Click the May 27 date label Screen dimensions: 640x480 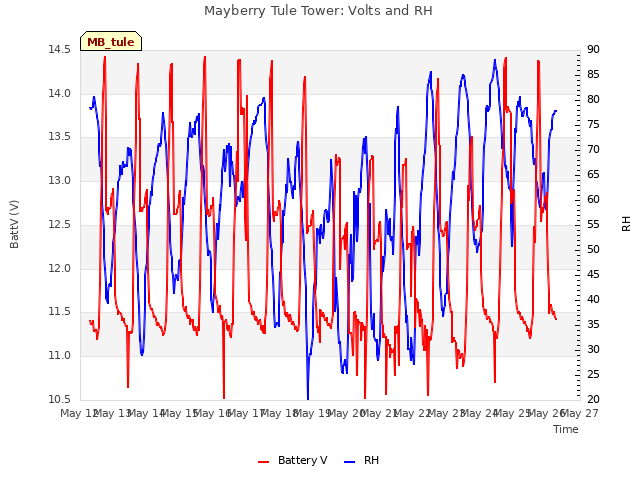click(580, 413)
